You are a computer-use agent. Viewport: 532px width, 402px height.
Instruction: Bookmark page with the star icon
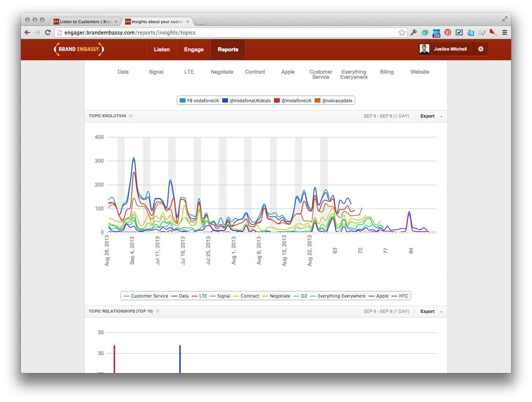(x=402, y=33)
